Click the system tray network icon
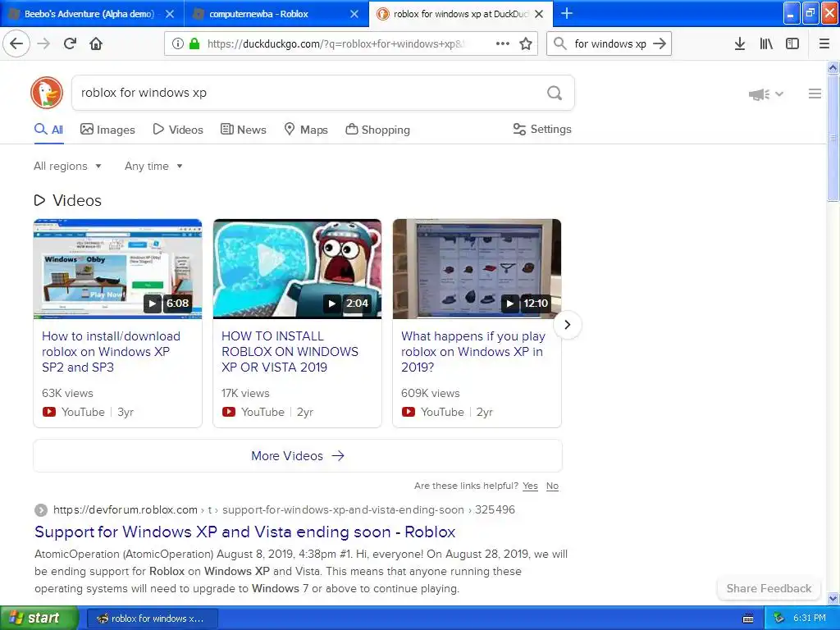The image size is (840, 630). coord(779,619)
